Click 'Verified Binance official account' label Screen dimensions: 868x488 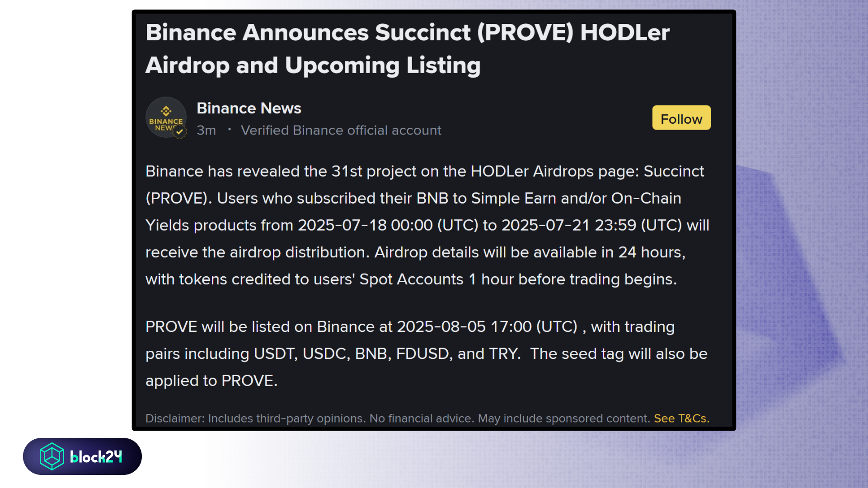pos(341,130)
